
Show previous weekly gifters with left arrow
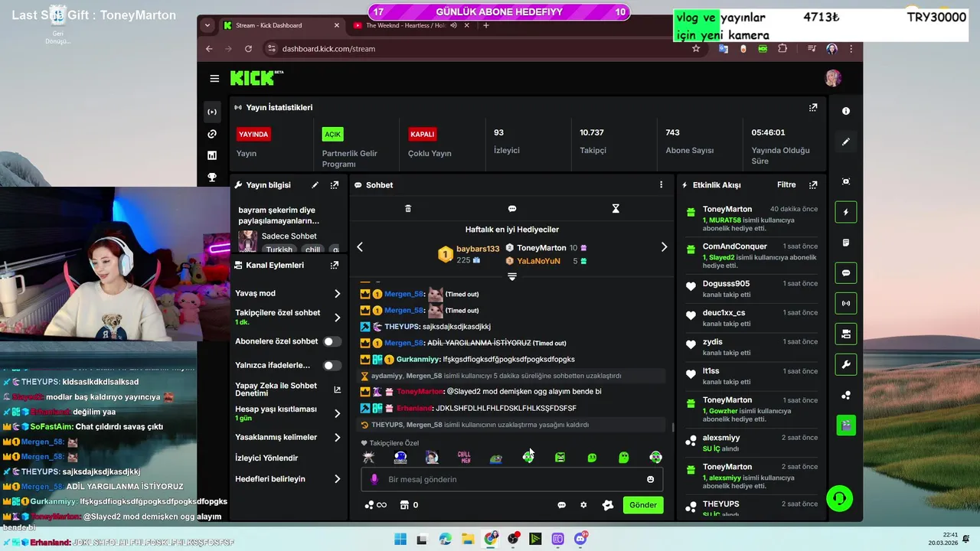[360, 247]
